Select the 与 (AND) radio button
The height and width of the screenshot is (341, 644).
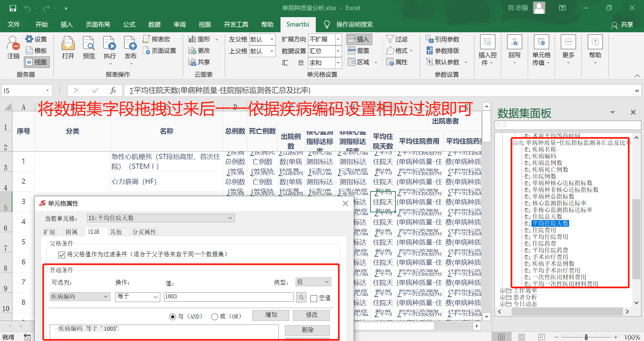coord(173,317)
